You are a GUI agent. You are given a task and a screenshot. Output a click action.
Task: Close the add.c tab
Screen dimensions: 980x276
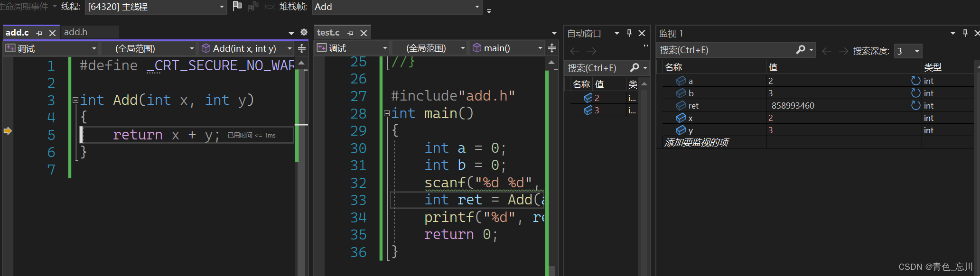click(x=53, y=33)
